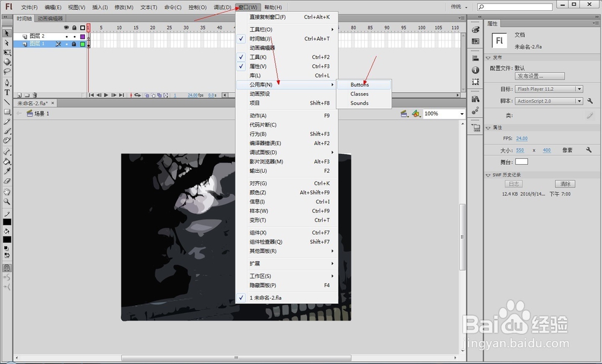Select the Rectangle tool

(7, 112)
